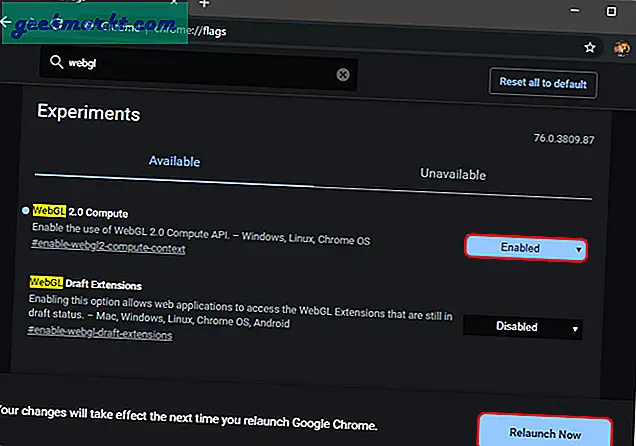Switch to the Unavailable tab
This screenshot has height=446, width=636.
pyautogui.click(x=453, y=174)
